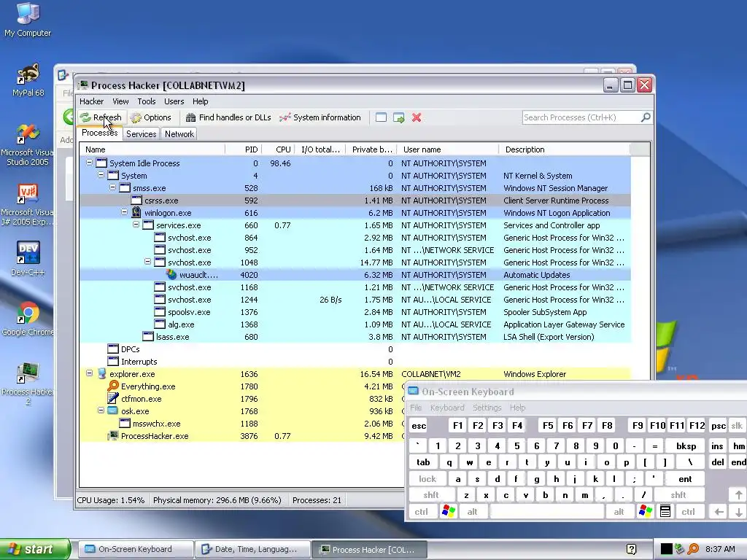The image size is (747, 560).
Task: Open the Hacker menu
Action: click(x=91, y=101)
